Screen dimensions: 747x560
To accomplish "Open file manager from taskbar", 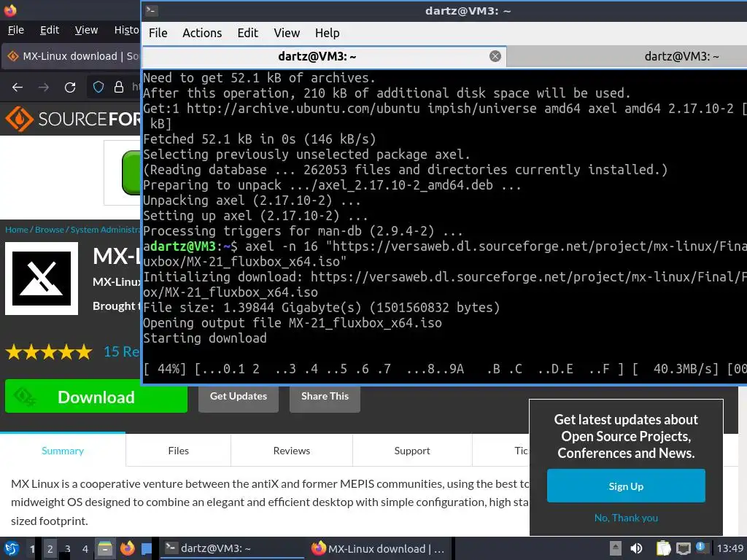I will (105, 548).
